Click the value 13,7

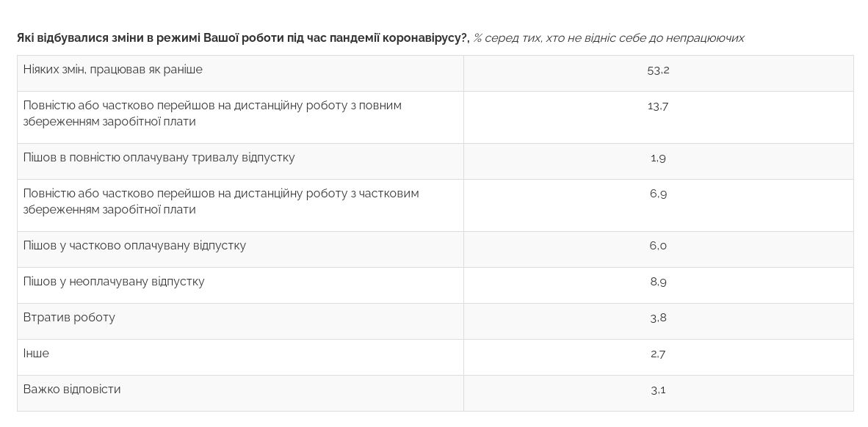click(x=658, y=106)
